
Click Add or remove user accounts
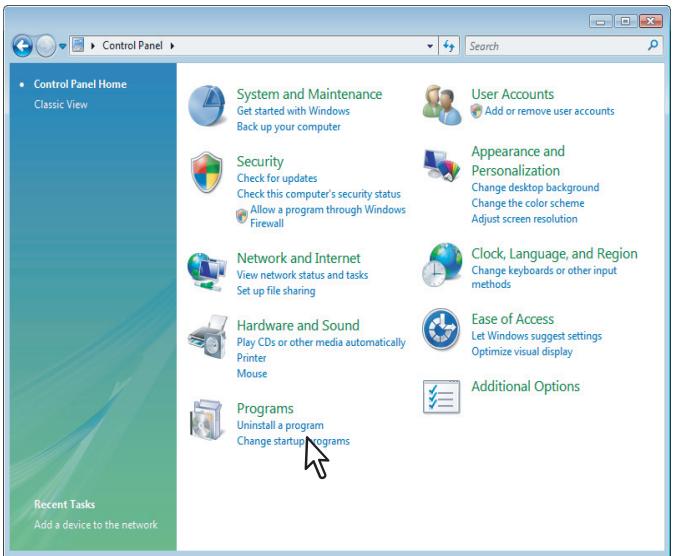coord(549,111)
